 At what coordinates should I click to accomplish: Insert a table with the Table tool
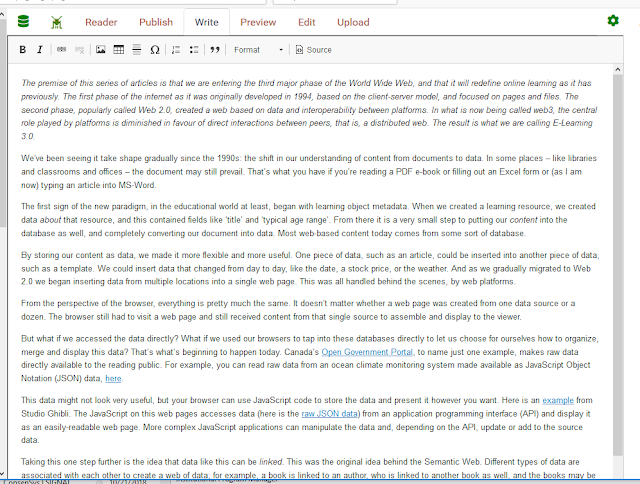click(118, 50)
